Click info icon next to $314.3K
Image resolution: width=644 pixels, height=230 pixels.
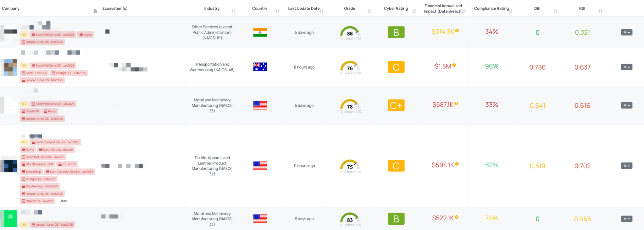pyautogui.click(x=457, y=31)
